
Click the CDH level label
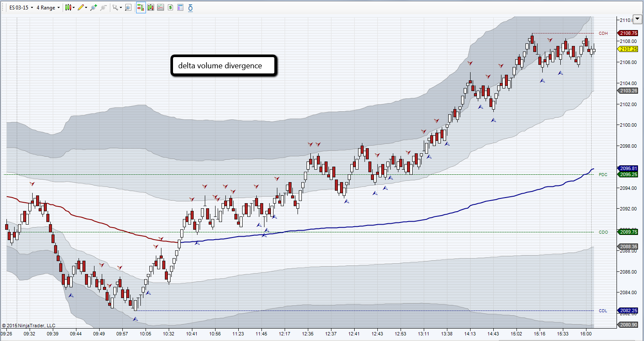click(603, 33)
